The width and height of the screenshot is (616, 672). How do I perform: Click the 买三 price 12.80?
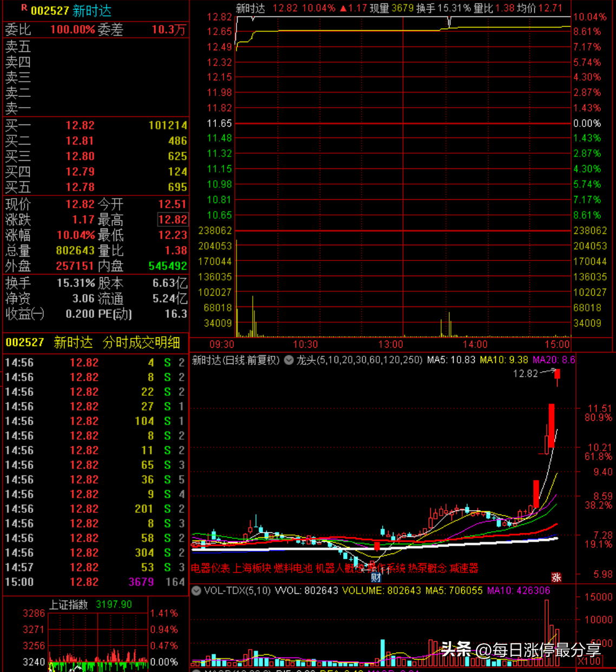[x=80, y=156]
